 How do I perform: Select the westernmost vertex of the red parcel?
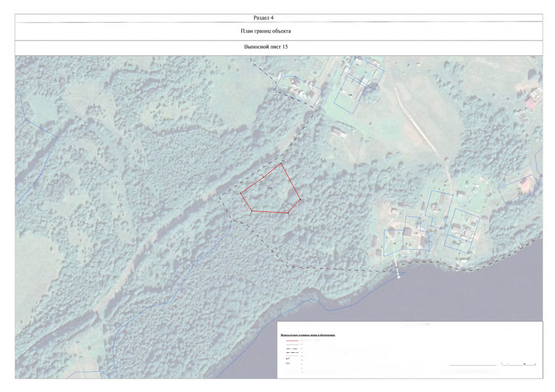point(241,194)
